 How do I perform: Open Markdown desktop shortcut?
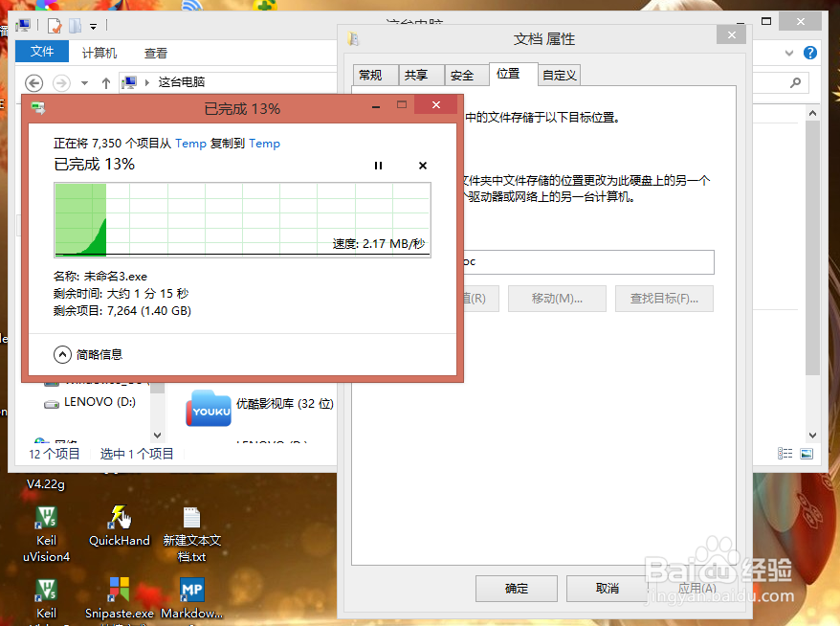point(191,598)
